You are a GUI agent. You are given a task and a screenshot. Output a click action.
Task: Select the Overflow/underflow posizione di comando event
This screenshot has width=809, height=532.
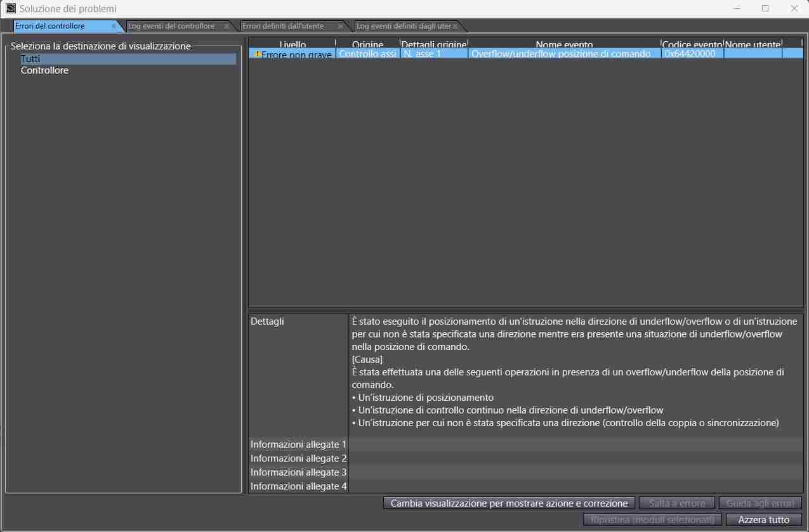click(564, 54)
